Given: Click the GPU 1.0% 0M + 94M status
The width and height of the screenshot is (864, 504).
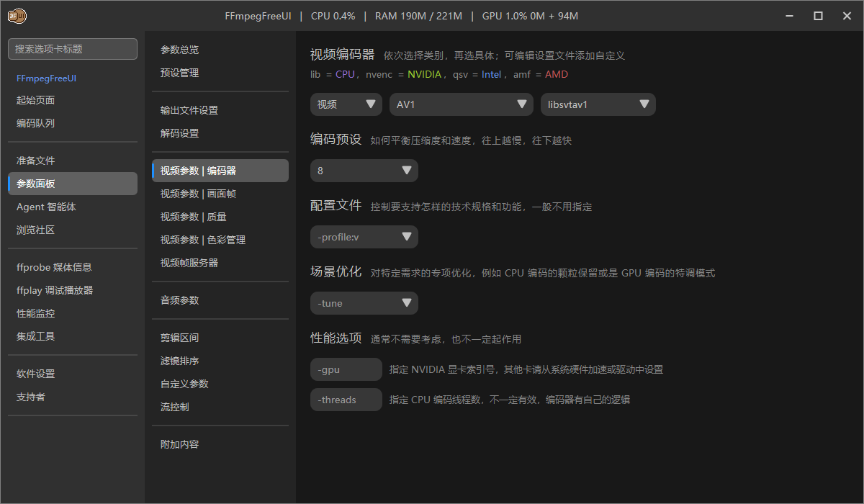Looking at the screenshot, I should (x=530, y=16).
